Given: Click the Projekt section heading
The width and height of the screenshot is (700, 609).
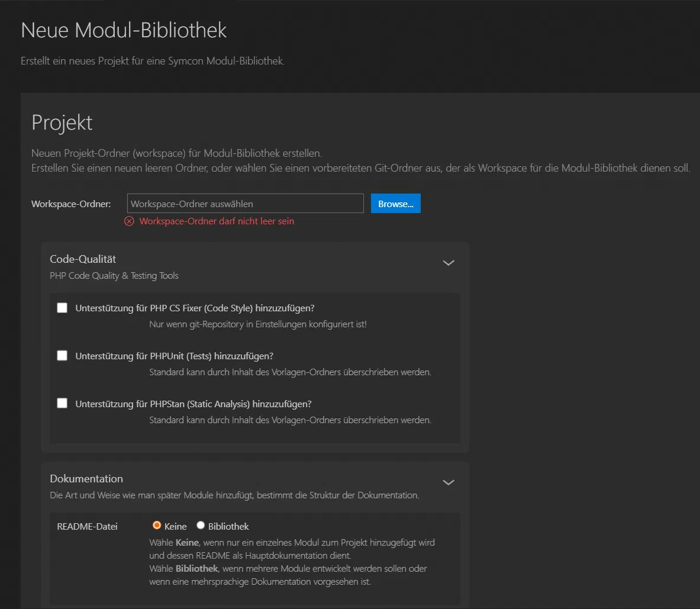Looking at the screenshot, I should pyautogui.click(x=62, y=123).
